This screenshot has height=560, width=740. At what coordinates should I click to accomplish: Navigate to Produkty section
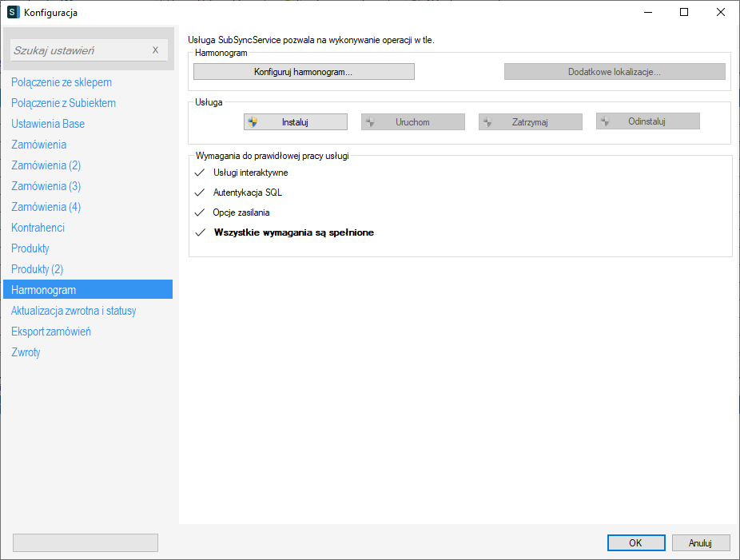[x=30, y=248]
